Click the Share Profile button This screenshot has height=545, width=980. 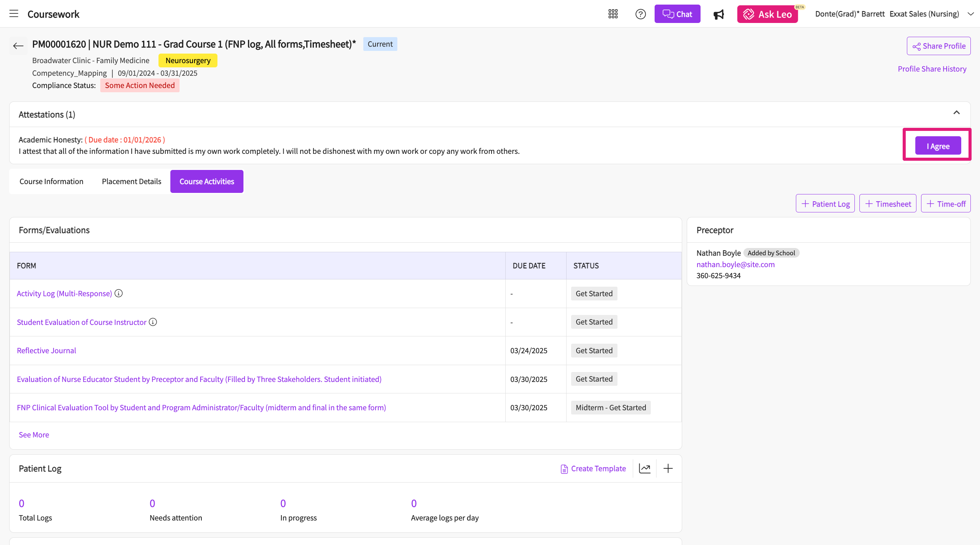[x=938, y=46]
